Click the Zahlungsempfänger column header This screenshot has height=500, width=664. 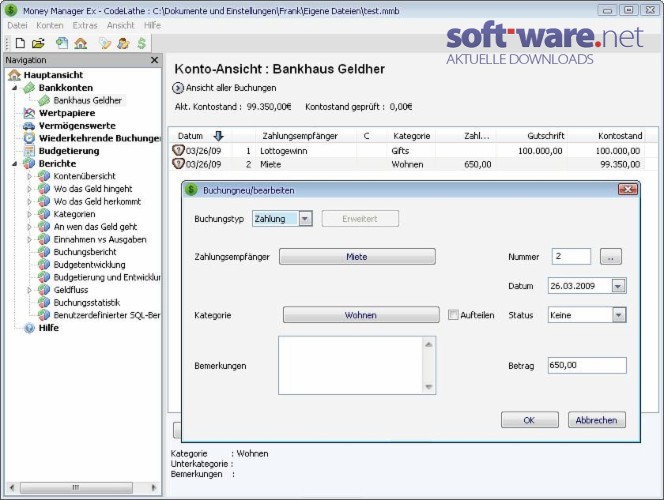(x=300, y=136)
